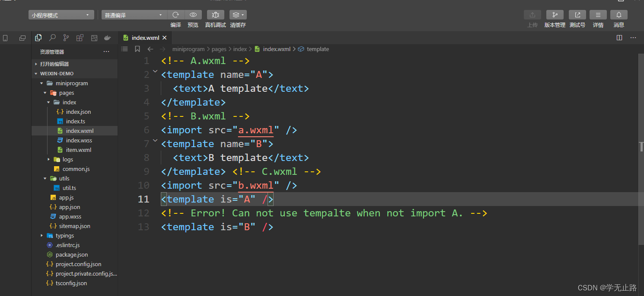Screen dimensions: 644x296
Task: Click line number 11 in gutter
Action: click(143, 199)
